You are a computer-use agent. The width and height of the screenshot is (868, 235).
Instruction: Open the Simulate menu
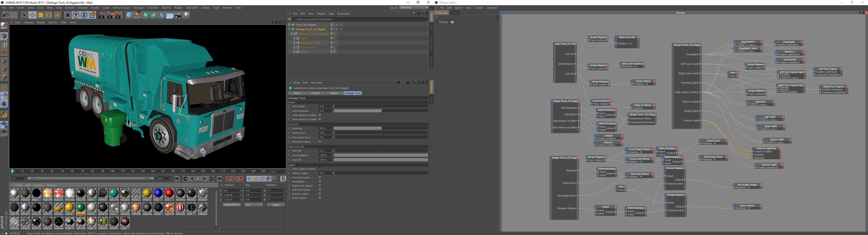(x=83, y=8)
